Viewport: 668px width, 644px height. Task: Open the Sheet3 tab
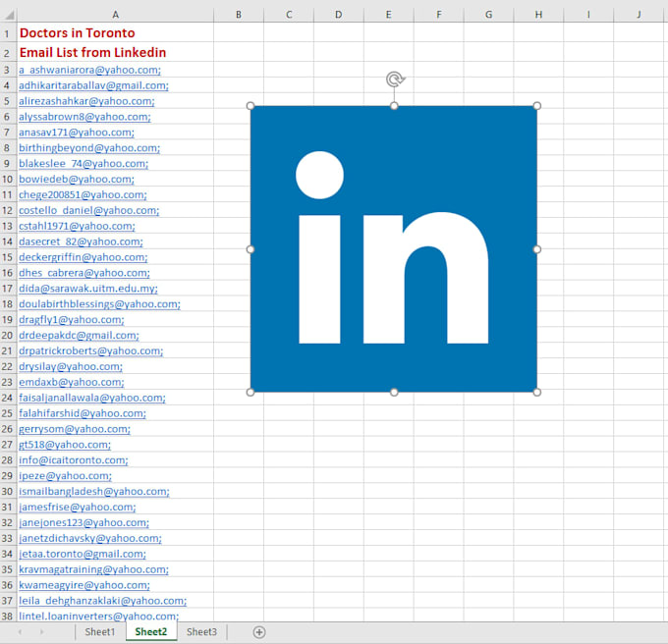(x=201, y=632)
